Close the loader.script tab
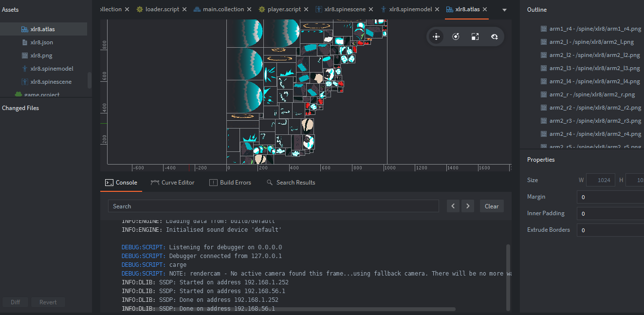The height and width of the screenshot is (315, 644). pos(185,9)
